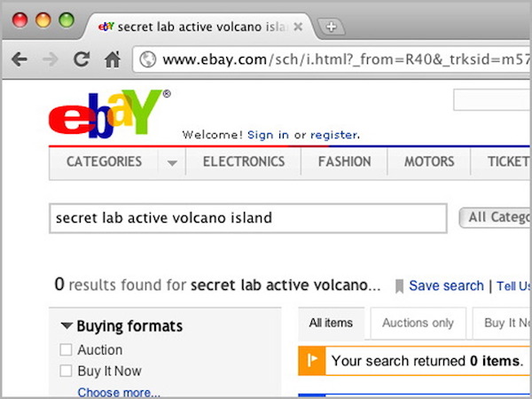This screenshot has width=532, height=399.
Task: Click the eBay search text field
Action: (x=246, y=217)
